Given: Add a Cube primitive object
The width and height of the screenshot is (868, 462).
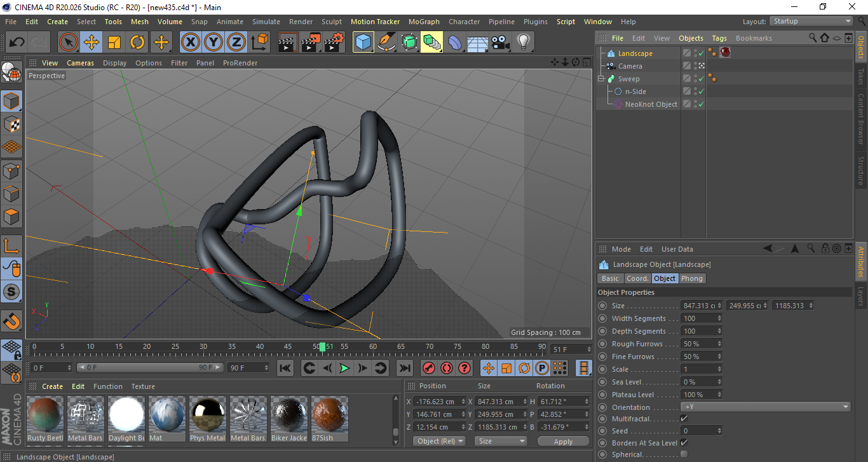Looking at the screenshot, I should [363, 43].
